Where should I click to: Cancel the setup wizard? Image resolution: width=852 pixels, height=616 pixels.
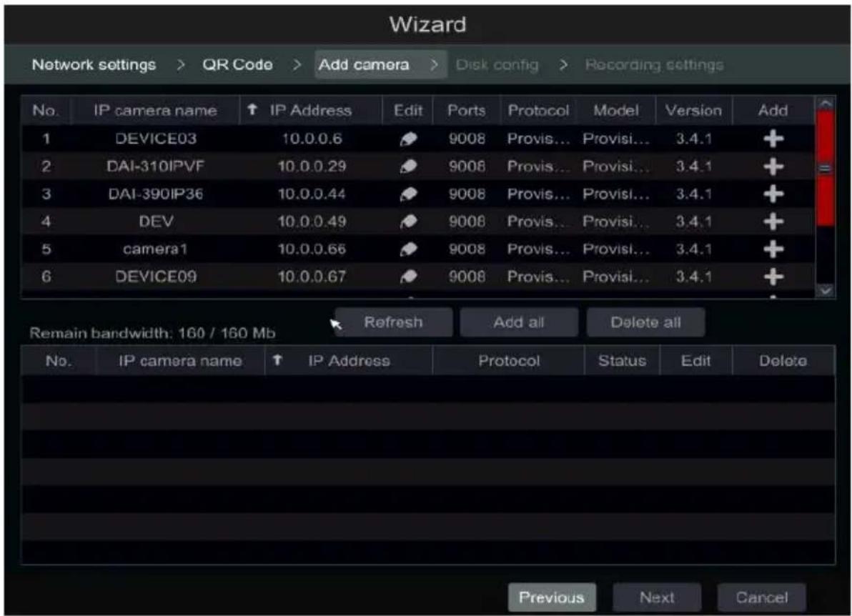coord(762,597)
